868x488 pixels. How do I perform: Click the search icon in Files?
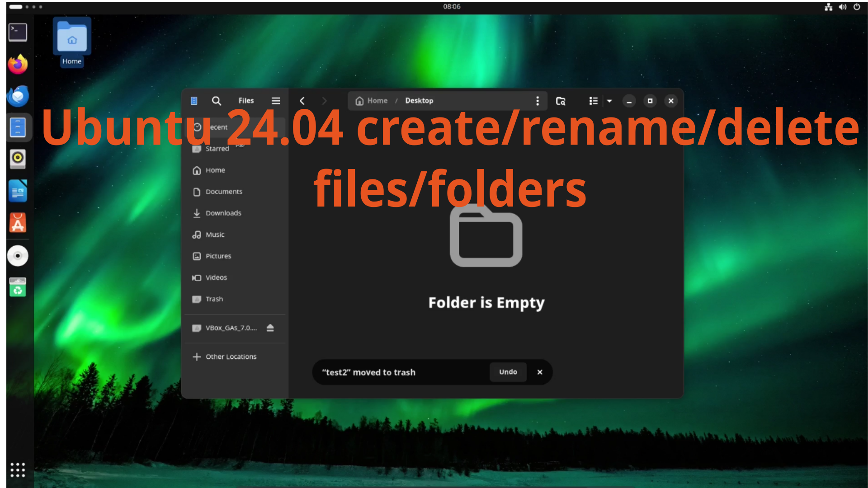(x=217, y=101)
